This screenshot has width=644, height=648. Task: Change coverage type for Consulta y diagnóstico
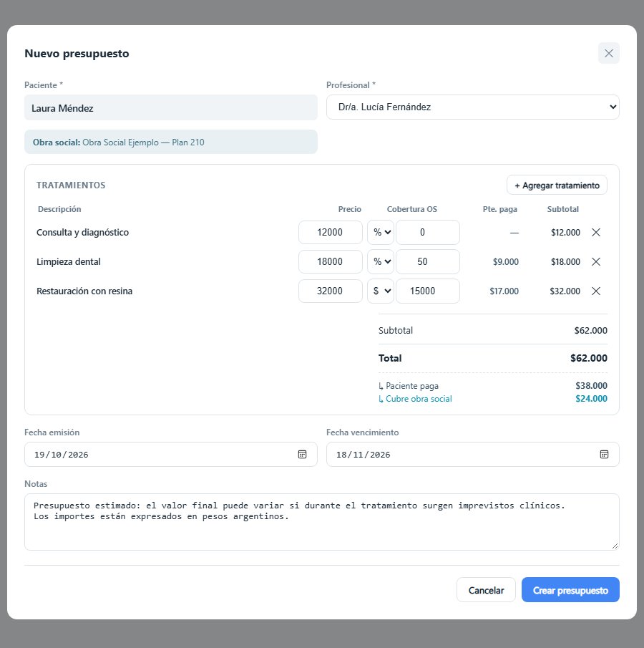(x=381, y=232)
